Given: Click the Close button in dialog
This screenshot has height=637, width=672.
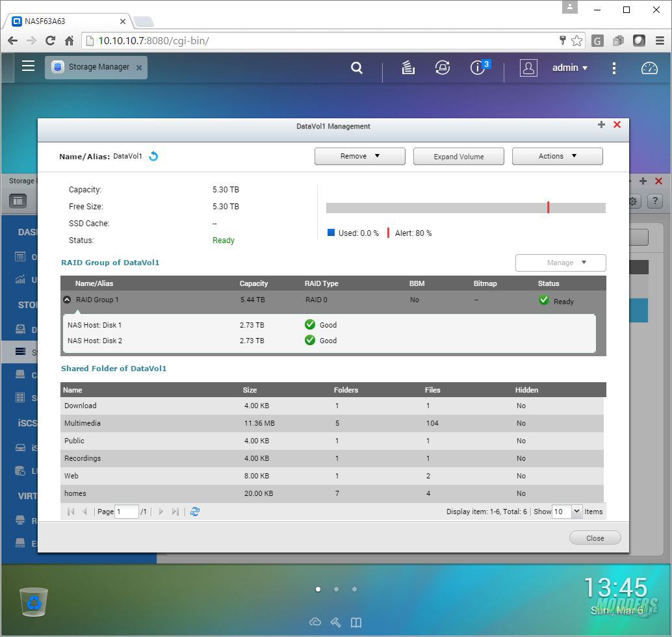Looking at the screenshot, I should point(595,538).
